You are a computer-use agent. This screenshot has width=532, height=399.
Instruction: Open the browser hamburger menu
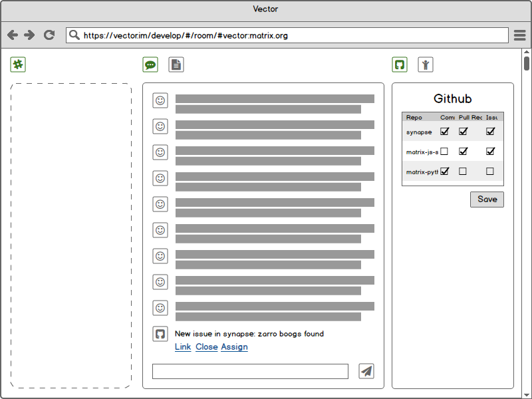(x=519, y=35)
